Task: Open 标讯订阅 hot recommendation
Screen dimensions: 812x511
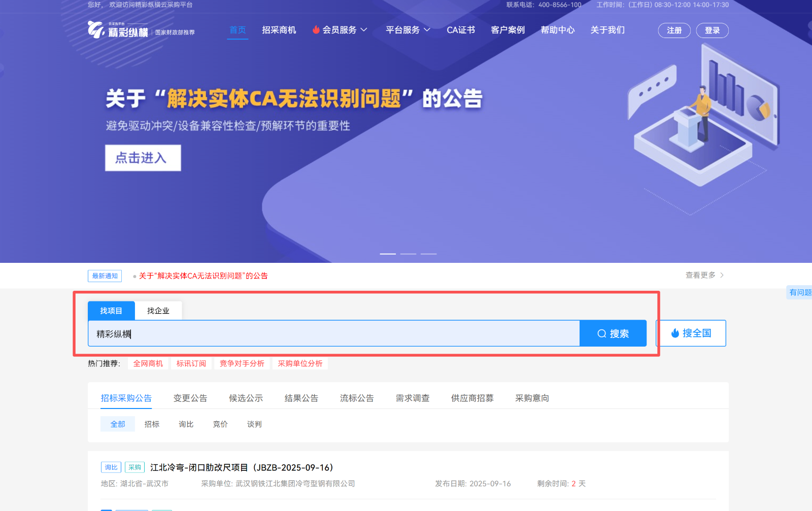Action: coord(191,363)
